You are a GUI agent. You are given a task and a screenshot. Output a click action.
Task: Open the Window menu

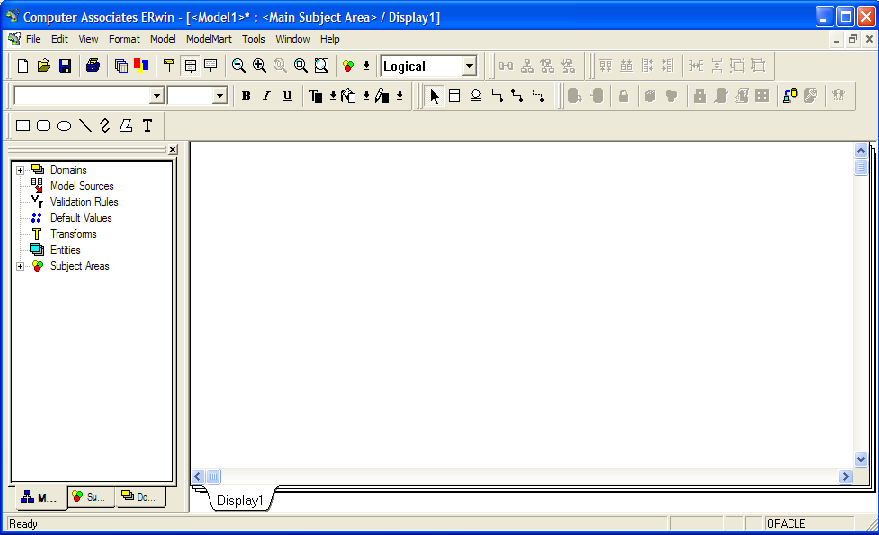[293, 39]
